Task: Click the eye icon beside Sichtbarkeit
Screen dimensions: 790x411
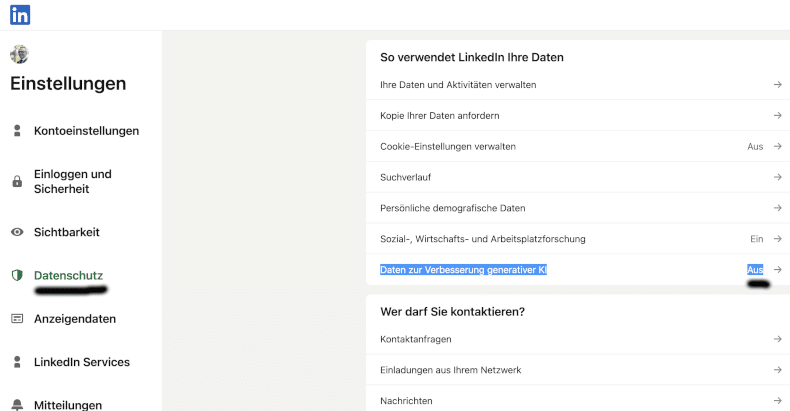Action: pos(17,232)
